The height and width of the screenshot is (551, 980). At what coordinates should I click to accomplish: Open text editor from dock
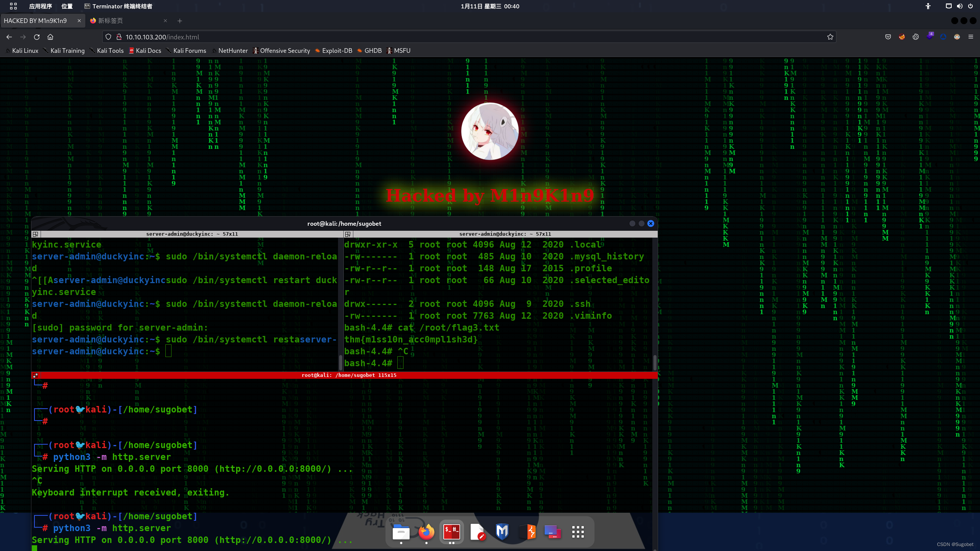coord(477,532)
